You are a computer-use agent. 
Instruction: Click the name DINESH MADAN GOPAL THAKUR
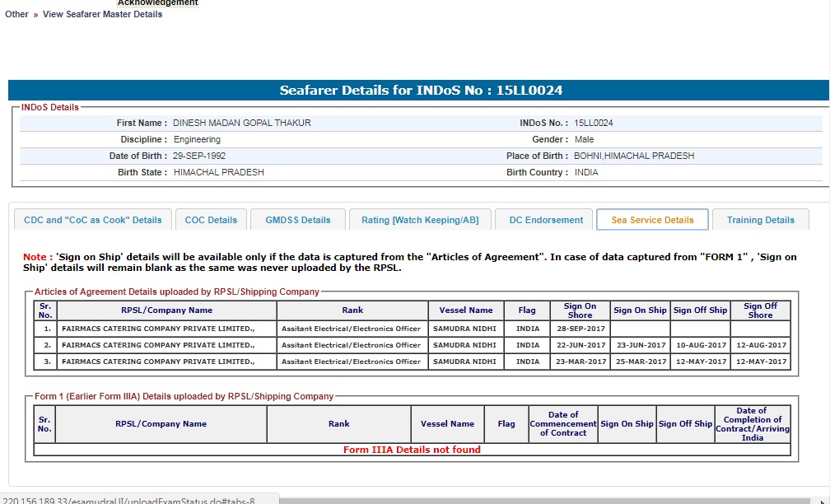tap(242, 123)
